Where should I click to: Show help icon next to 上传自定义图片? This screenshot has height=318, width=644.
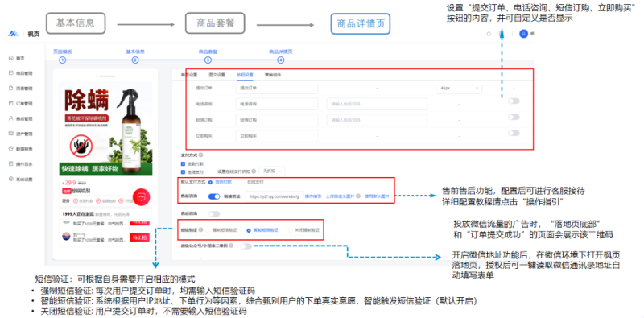(x=358, y=196)
